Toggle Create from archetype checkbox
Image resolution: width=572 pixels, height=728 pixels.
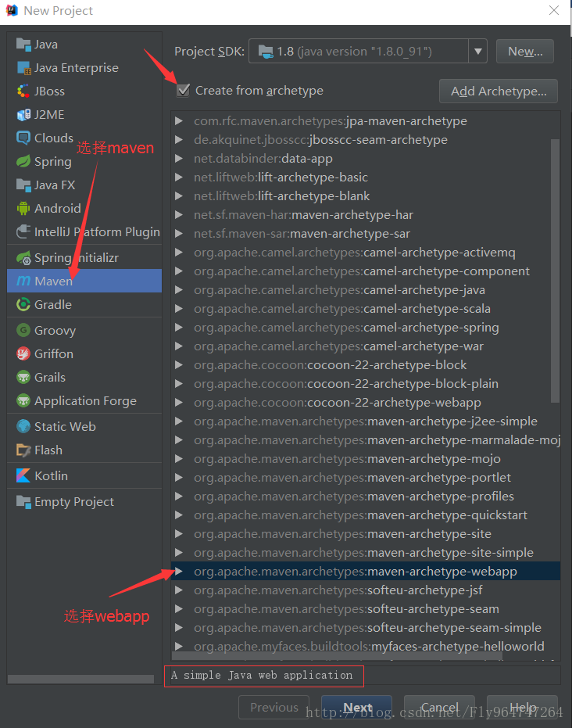coord(184,90)
